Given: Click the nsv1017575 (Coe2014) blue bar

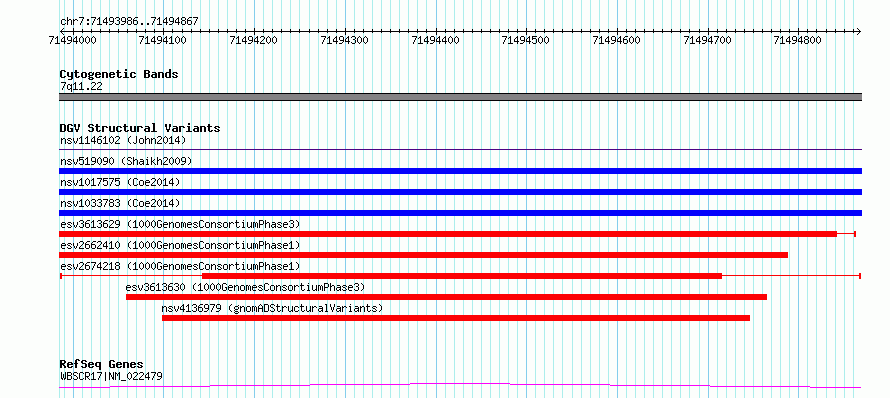Looking at the screenshot, I should point(461,192).
